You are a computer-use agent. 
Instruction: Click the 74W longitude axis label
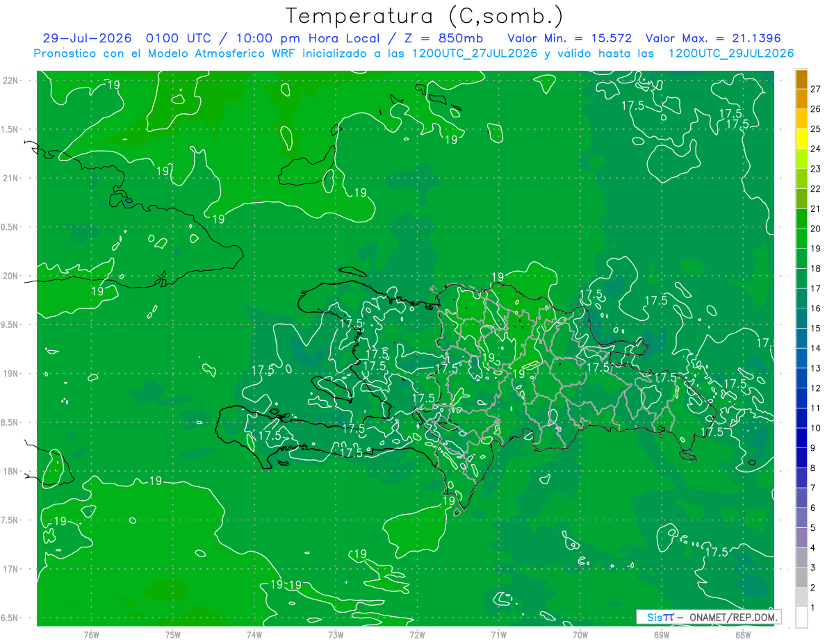click(254, 634)
